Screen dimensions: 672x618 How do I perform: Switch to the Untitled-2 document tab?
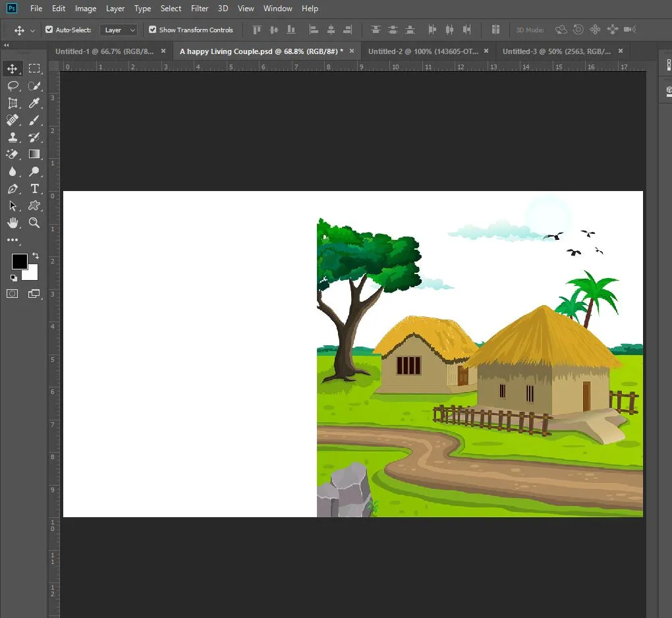[x=423, y=51]
